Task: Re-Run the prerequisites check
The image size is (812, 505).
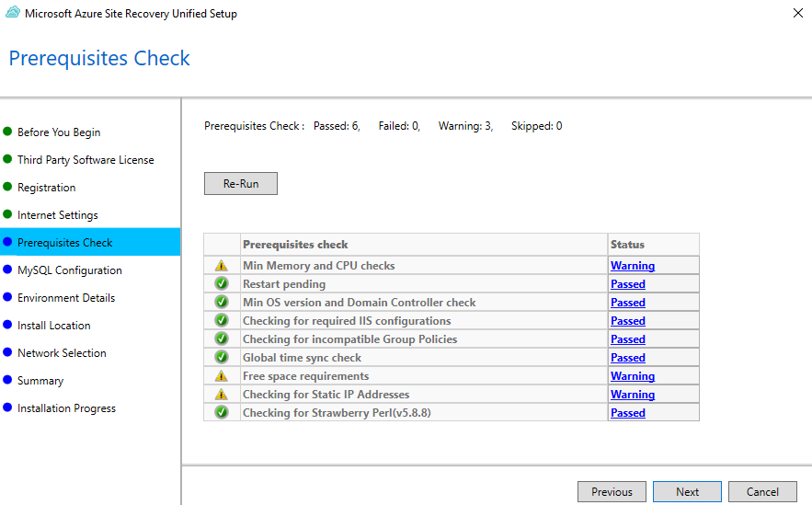Action: pyautogui.click(x=241, y=184)
